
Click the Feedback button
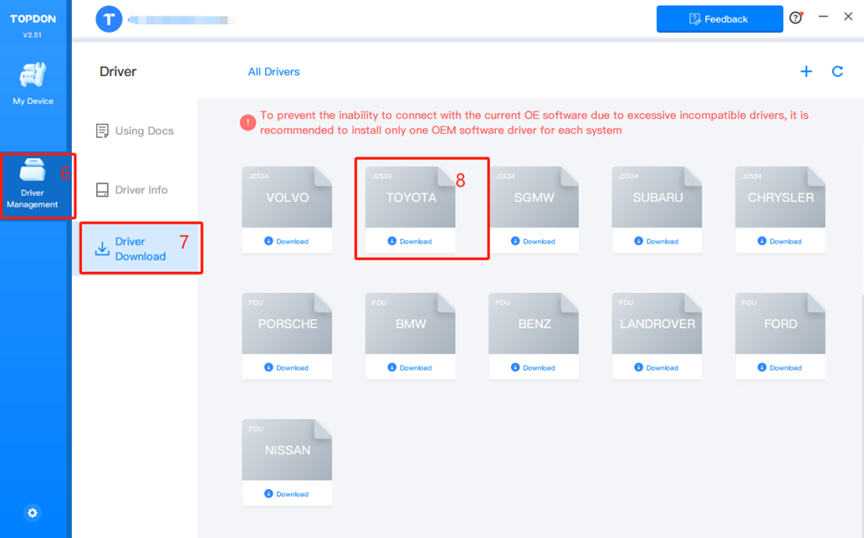point(719,19)
